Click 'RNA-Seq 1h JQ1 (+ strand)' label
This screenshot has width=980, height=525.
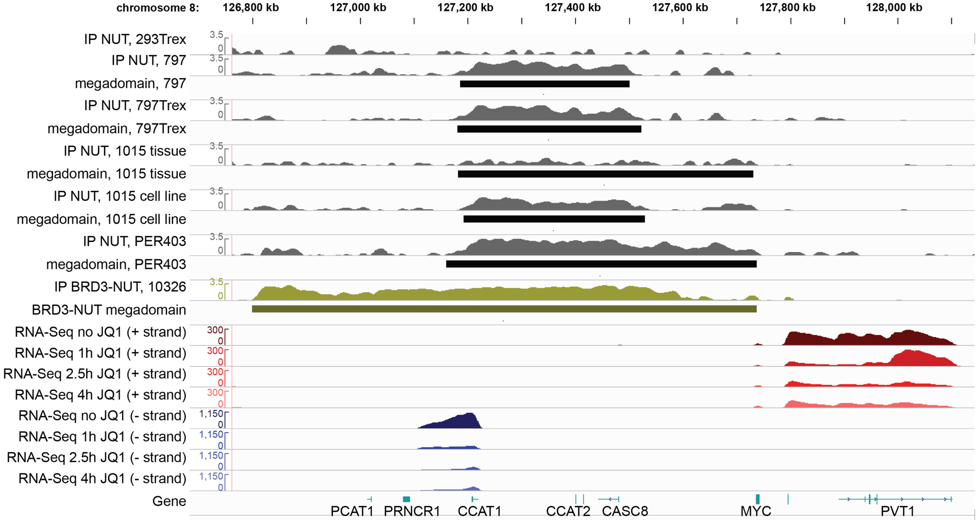point(101,353)
